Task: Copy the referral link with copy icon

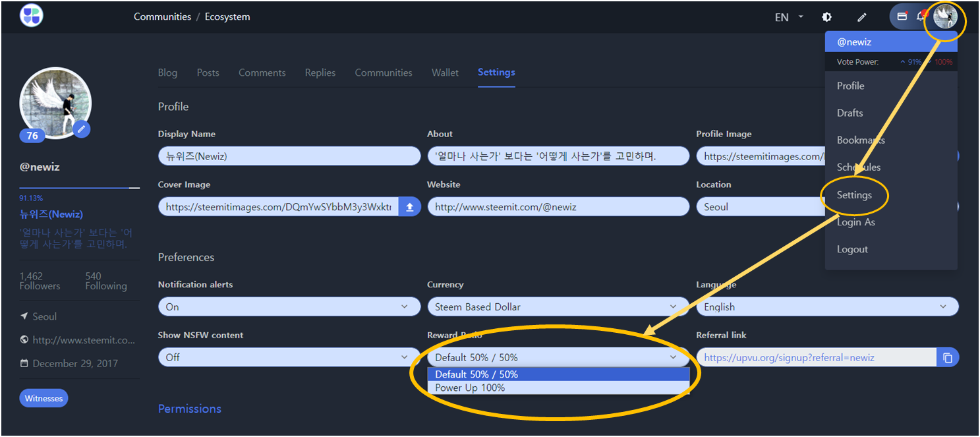Action: pyautogui.click(x=948, y=358)
